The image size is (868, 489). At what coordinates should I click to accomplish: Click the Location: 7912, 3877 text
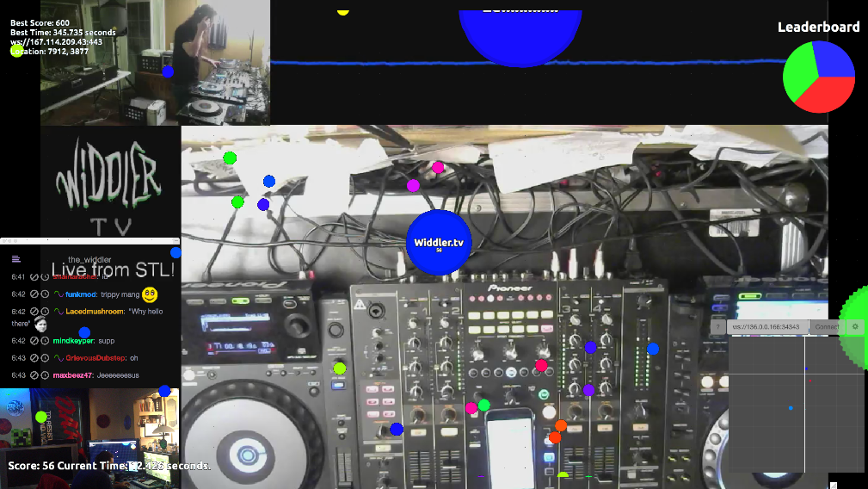click(49, 52)
